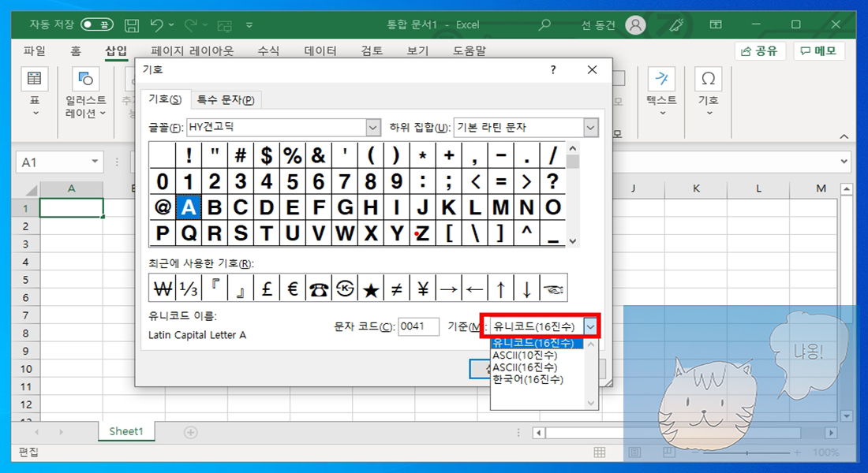The width and height of the screenshot is (868, 473).
Task: Click the Save disk icon
Action: click(132, 25)
